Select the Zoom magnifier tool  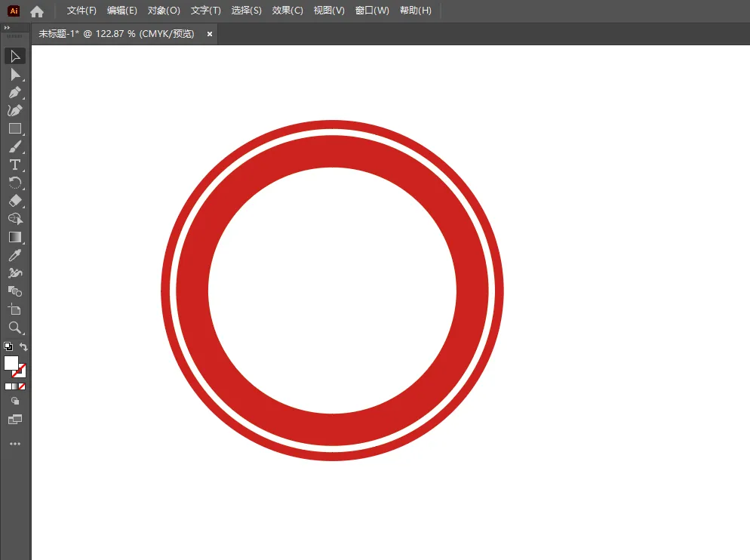click(15, 328)
